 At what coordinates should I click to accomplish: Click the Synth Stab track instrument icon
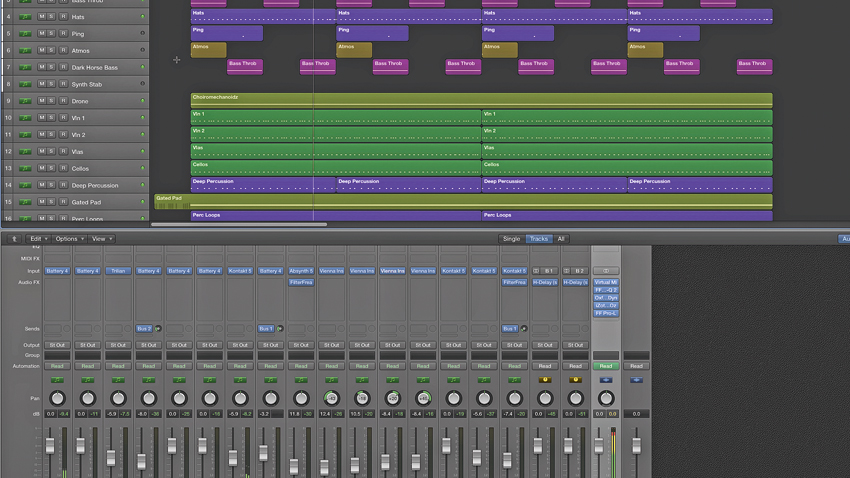click(x=25, y=84)
